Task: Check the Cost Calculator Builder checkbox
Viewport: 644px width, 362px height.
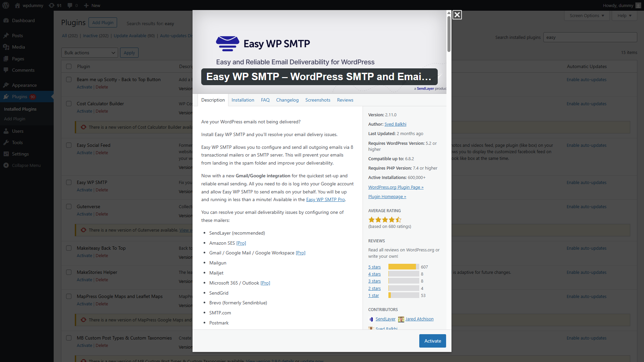Action: (69, 104)
